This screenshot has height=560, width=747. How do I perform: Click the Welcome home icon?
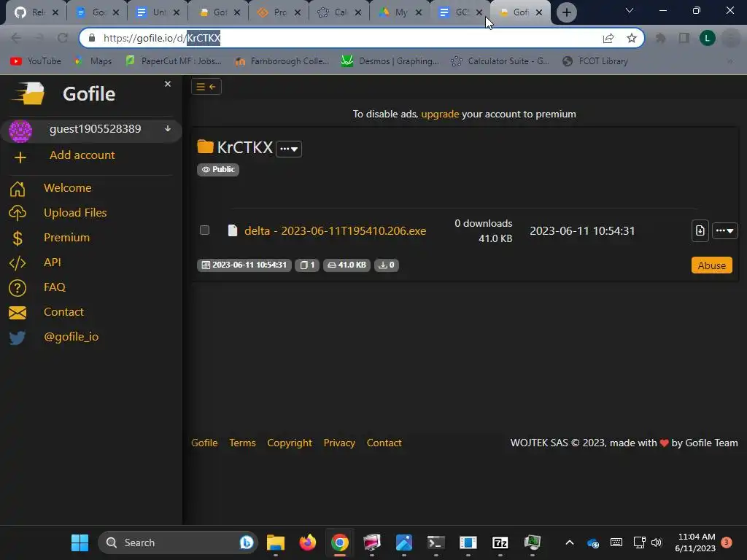18,189
